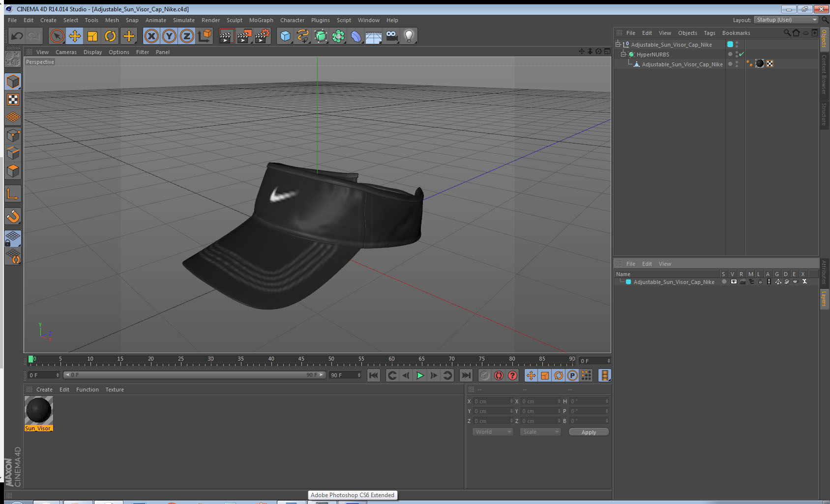Image resolution: width=830 pixels, height=504 pixels.
Task: Switch to Texture mode
Action: [13, 100]
